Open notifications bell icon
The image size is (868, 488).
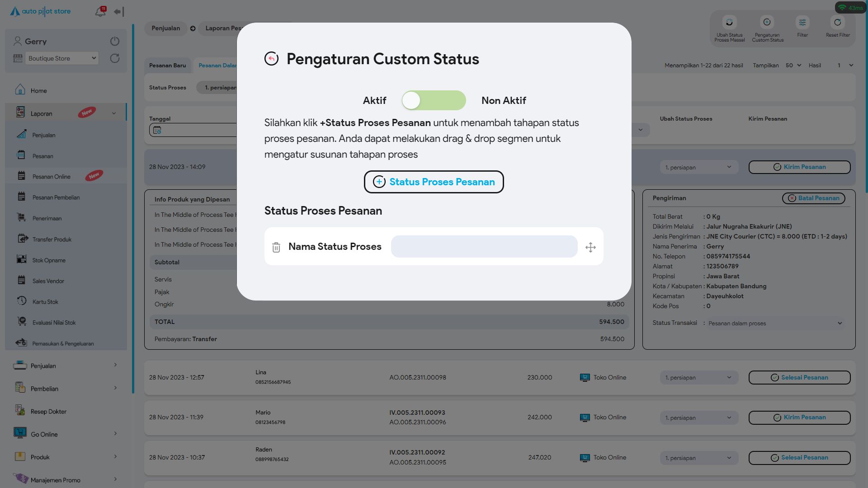click(100, 12)
